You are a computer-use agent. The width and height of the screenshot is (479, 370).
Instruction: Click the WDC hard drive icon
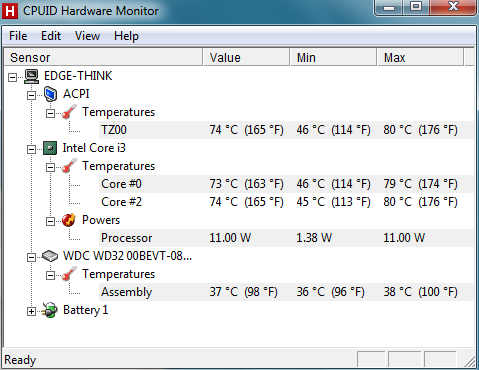(x=50, y=256)
